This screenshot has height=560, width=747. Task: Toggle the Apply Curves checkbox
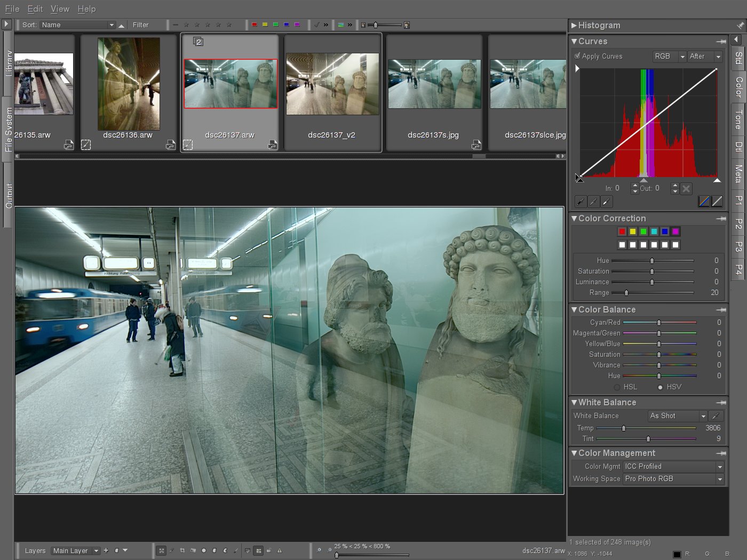click(577, 56)
